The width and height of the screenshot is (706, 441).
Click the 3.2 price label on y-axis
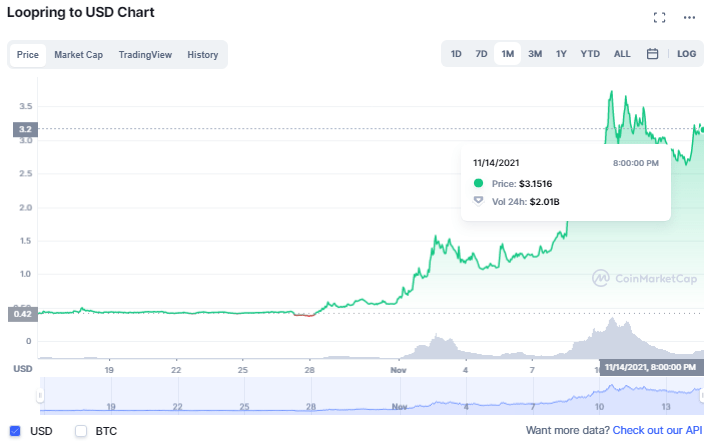[25, 129]
